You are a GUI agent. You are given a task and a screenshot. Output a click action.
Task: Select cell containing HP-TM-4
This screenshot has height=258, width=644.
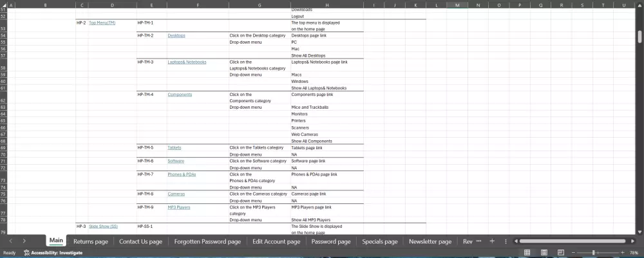151,98
